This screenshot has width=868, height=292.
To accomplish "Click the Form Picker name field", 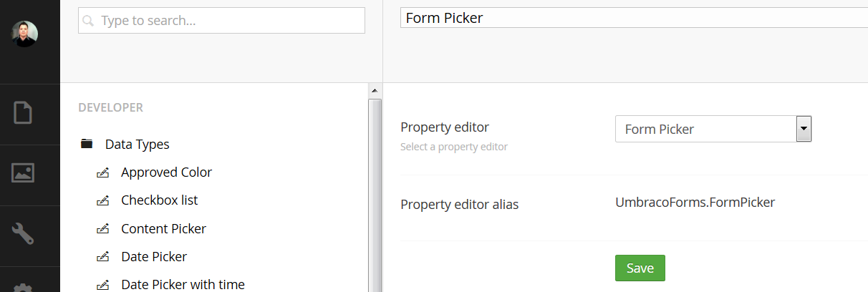I will click(634, 18).
